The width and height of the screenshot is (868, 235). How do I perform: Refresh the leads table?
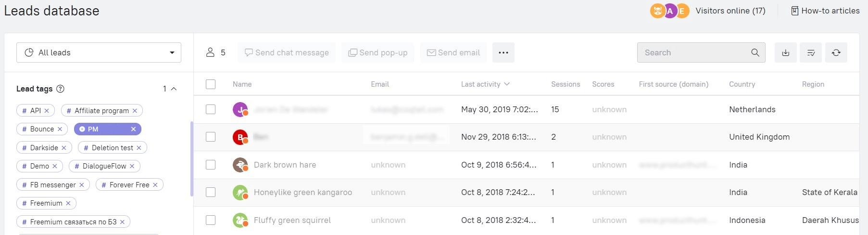pos(836,52)
